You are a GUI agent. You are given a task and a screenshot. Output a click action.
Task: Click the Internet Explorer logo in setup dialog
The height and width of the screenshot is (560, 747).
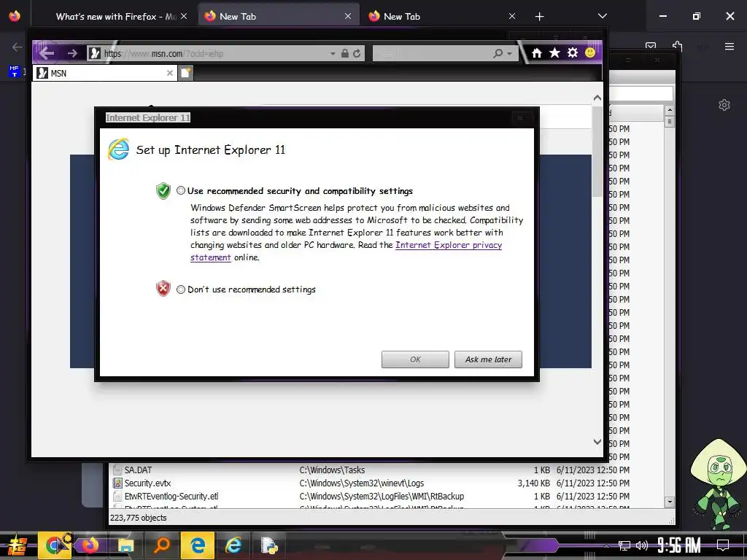[x=119, y=149]
